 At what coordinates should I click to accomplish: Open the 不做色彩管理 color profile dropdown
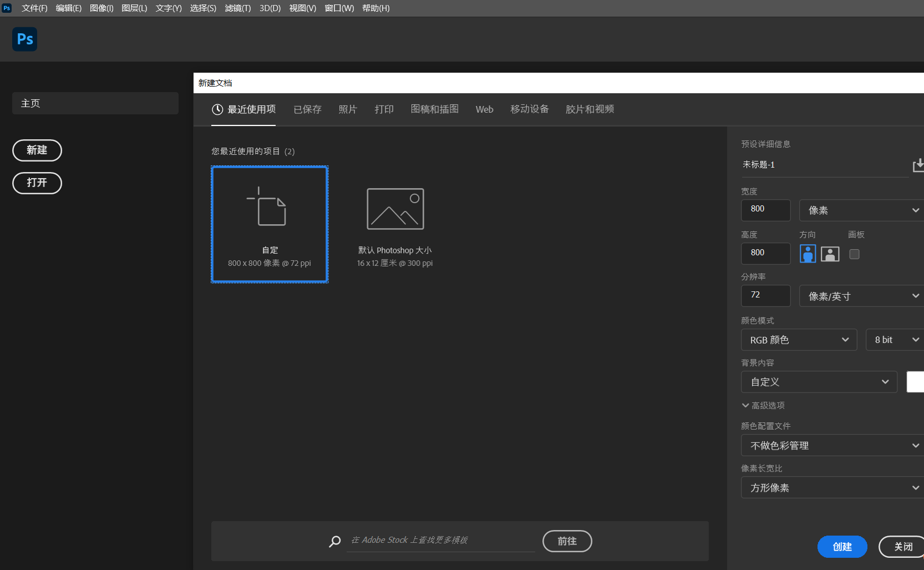833,446
